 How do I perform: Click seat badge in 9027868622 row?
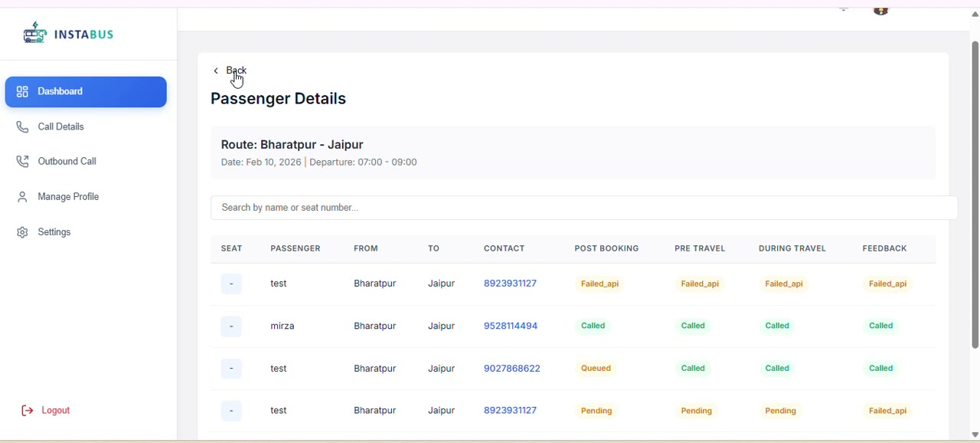(x=231, y=369)
